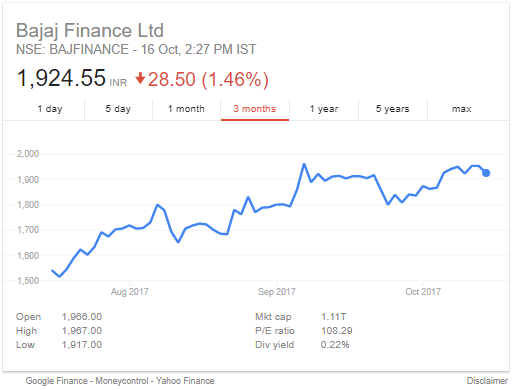Open the Google Finance link
Image resolution: width=512 pixels, height=390 pixels.
click(x=57, y=381)
